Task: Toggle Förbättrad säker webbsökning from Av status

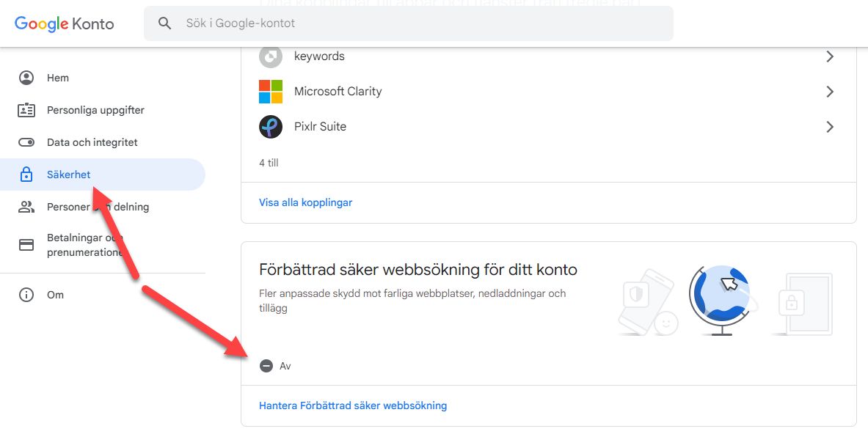Action: (266, 365)
